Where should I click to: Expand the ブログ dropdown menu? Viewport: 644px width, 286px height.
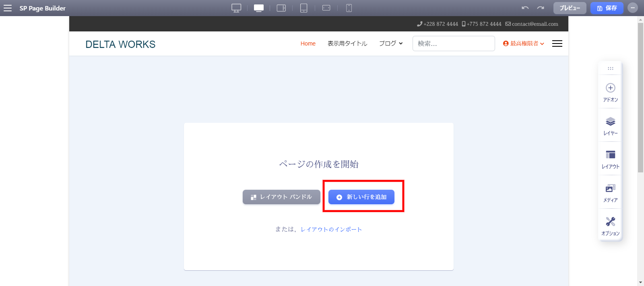(x=390, y=44)
